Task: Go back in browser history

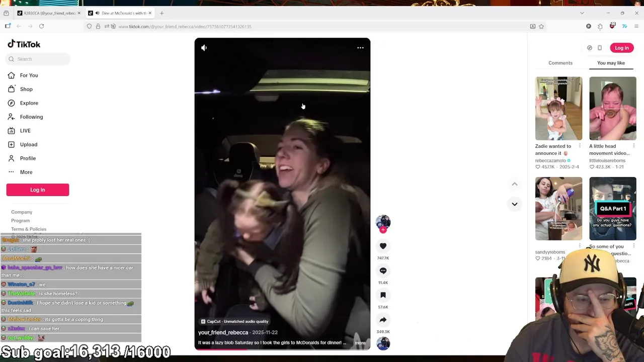Action: pyautogui.click(x=19, y=26)
